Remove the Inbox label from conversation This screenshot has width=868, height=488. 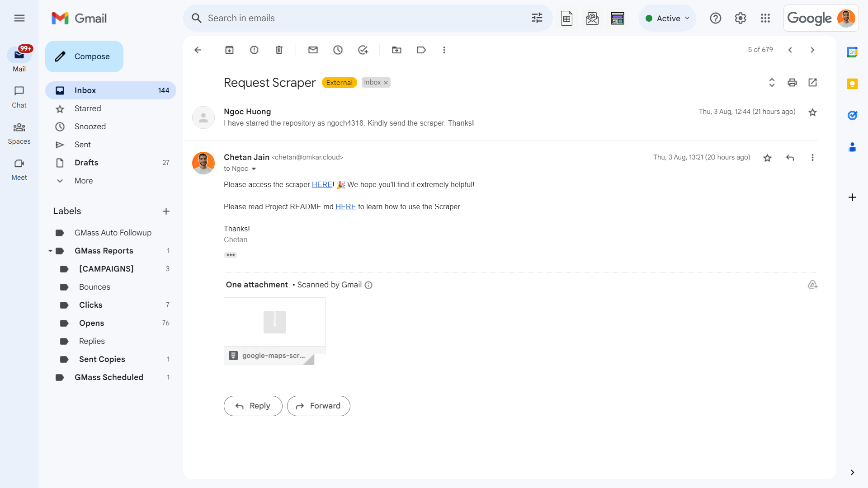point(386,83)
